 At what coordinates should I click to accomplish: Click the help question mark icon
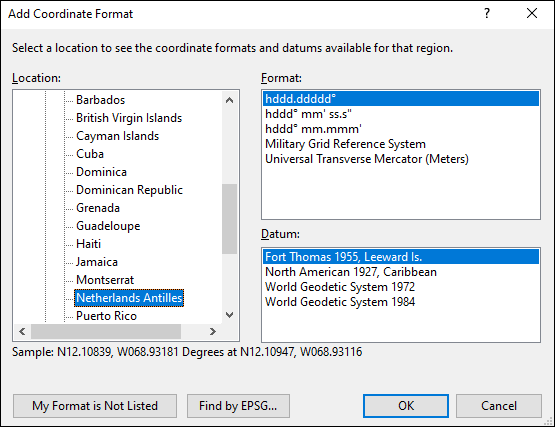coord(487,13)
